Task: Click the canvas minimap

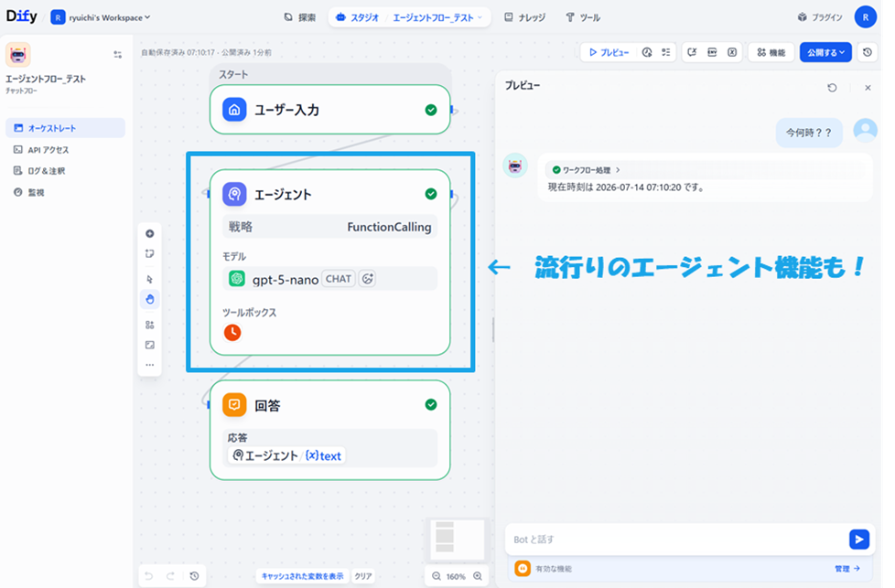Action: 457,539
